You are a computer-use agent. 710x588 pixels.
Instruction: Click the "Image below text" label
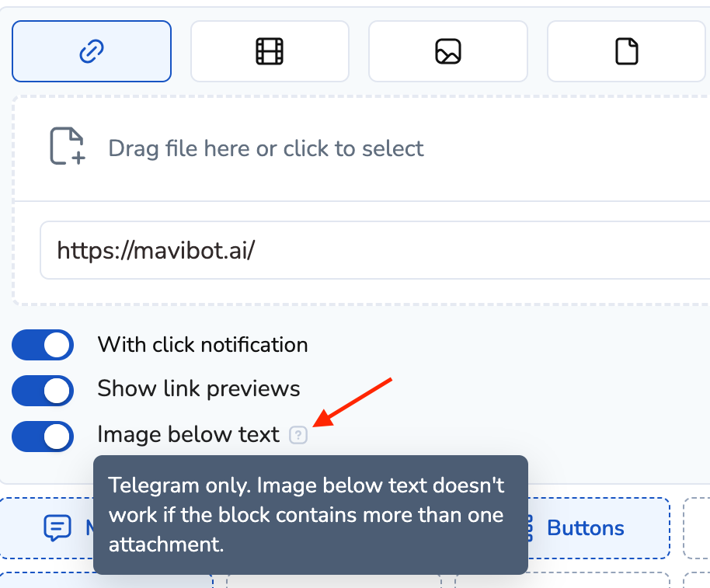tap(188, 435)
